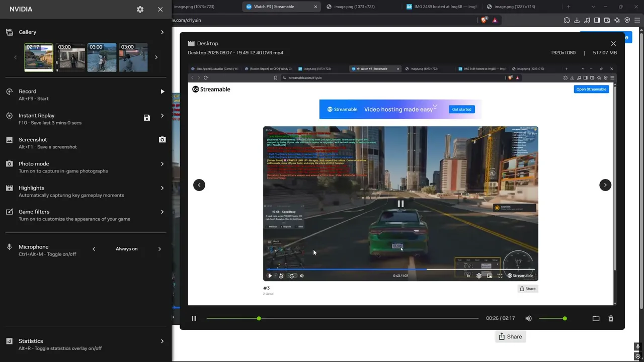Go to previous clip in viewer
Viewport: 644px width, 362px height.
[x=199, y=185]
